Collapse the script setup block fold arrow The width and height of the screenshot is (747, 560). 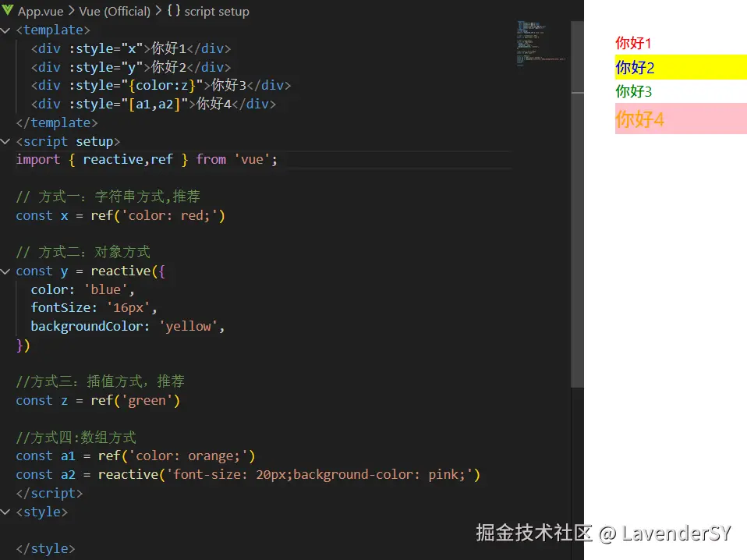pyautogui.click(x=7, y=142)
